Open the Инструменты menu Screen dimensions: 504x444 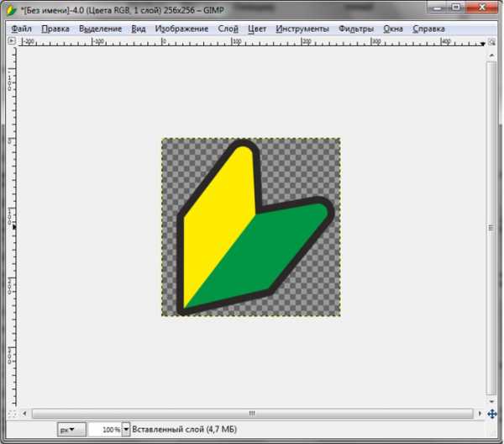tap(302, 29)
